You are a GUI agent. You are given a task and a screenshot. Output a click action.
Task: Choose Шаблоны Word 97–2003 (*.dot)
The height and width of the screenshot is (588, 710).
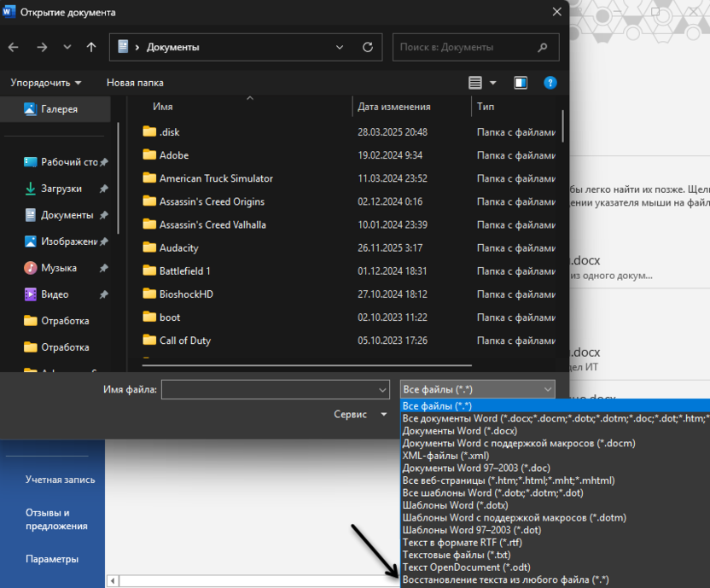point(556,530)
